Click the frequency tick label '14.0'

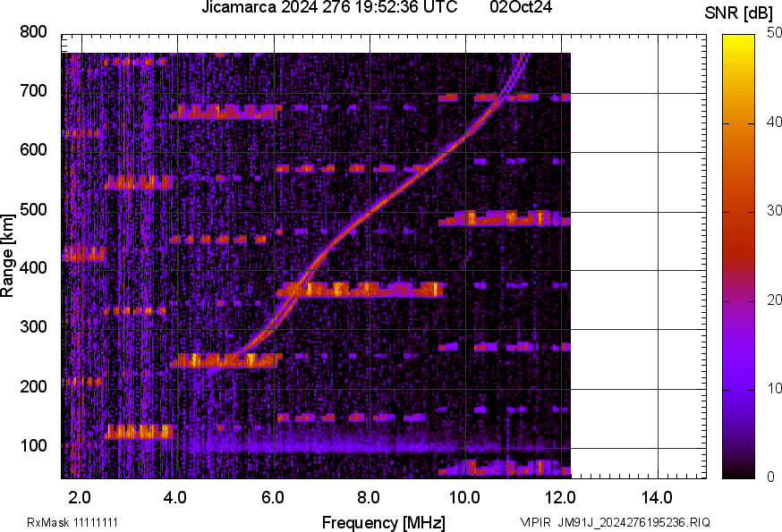click(x=657, y=498)
